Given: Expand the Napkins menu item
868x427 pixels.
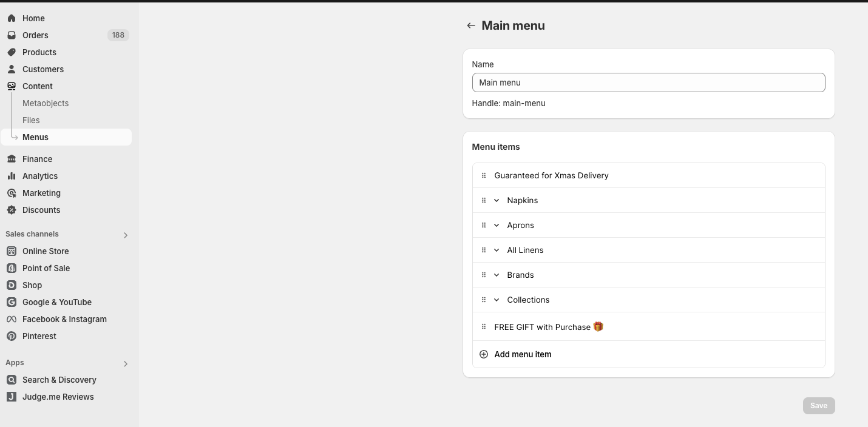Looking at the screenshot, I should (497, 200).
